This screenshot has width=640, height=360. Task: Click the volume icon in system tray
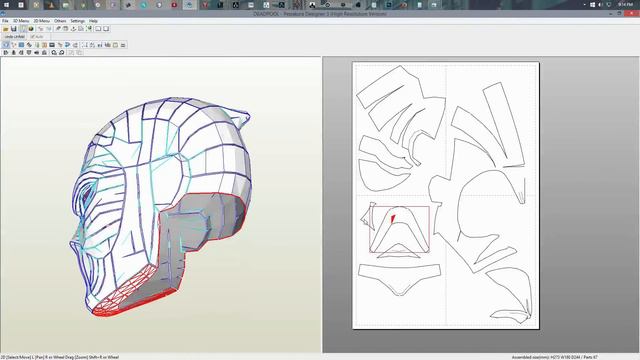click(x=600, y=5)
